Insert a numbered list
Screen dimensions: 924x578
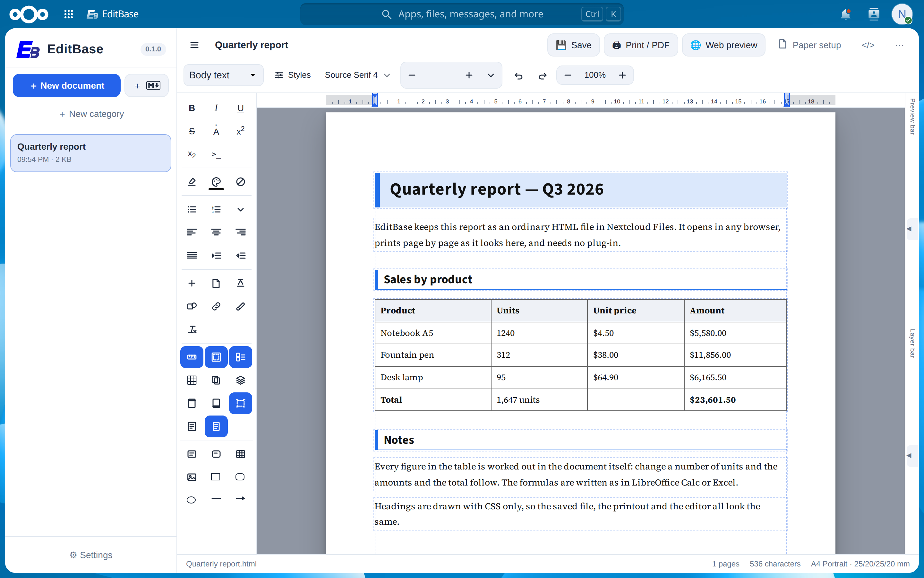tap(216, 209)
